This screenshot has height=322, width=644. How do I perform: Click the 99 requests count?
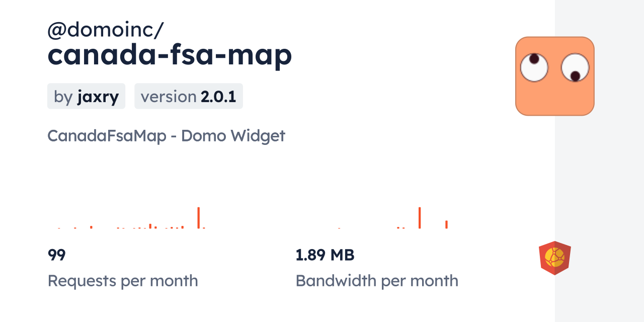pyautogui.click(x=57, y=255)
